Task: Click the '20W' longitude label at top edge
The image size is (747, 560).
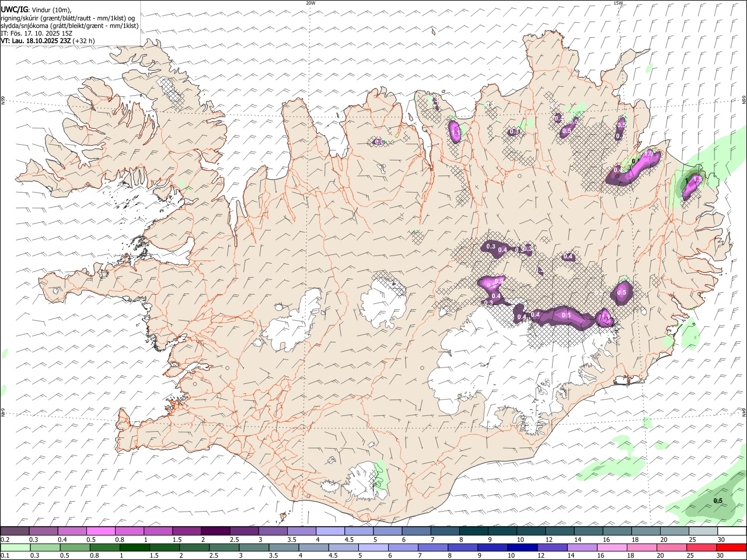Action: pyautogui.click(x=310, y=3)
